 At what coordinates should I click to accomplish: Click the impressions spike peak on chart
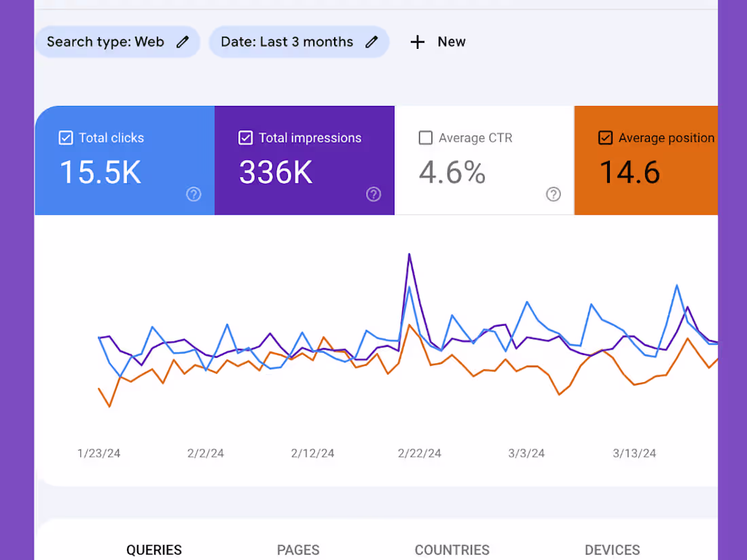(409, 255)
